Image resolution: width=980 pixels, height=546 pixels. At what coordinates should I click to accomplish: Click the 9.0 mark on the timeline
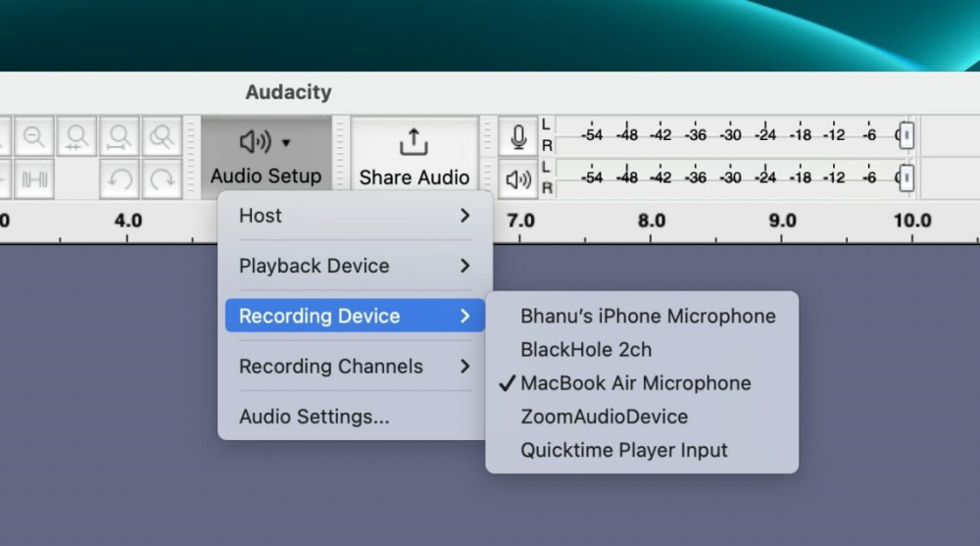click(782, 221)
